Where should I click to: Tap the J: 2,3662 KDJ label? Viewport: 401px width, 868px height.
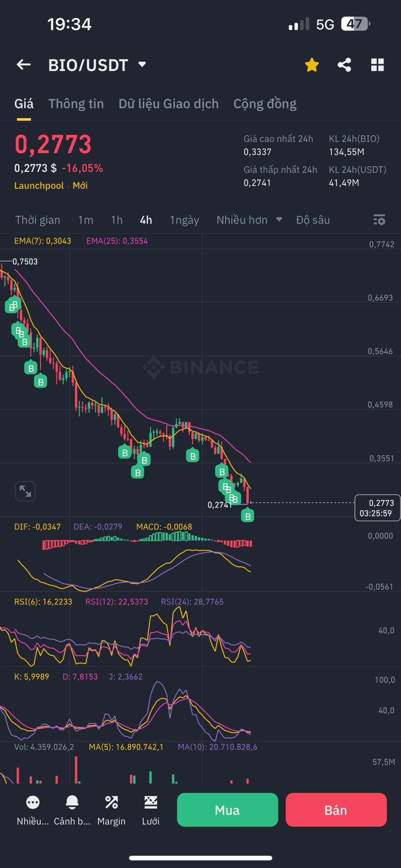(x=127, y=677)
